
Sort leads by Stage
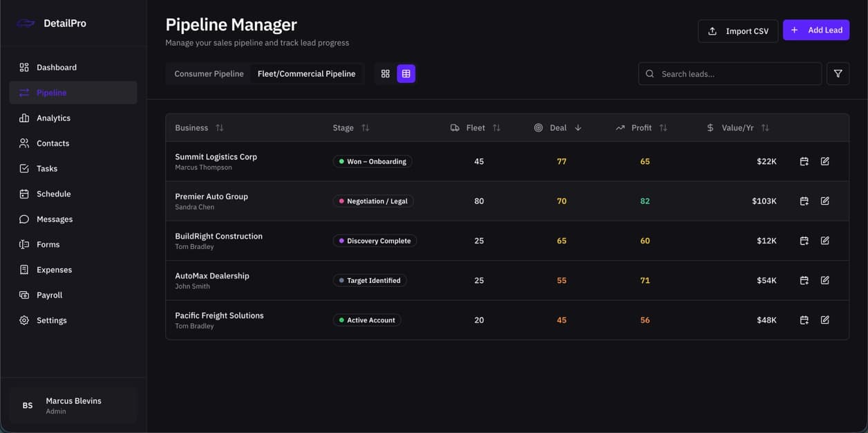365,127
